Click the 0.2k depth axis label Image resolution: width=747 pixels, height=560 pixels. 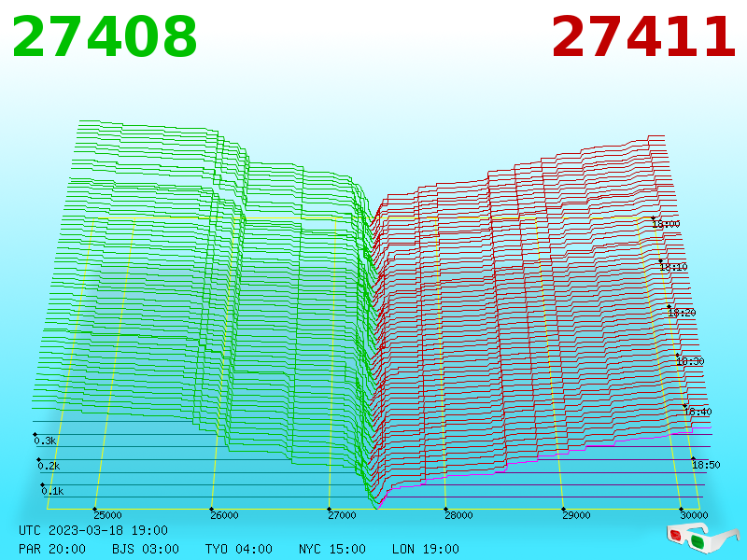click(49, 466)
